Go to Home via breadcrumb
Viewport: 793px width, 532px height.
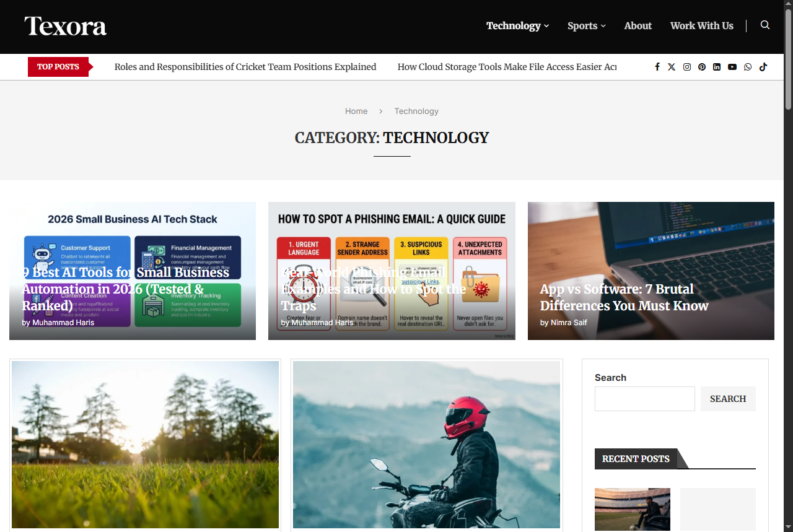click(356, 111)
